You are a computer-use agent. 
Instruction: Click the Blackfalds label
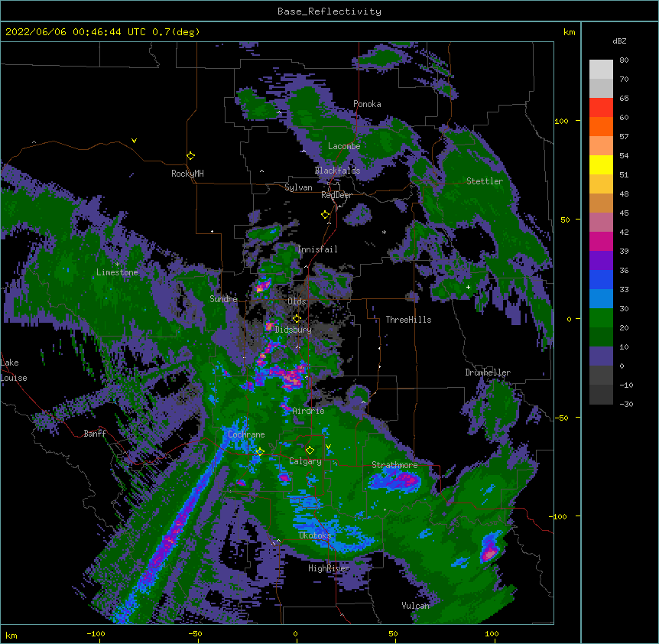click(337, 171)
